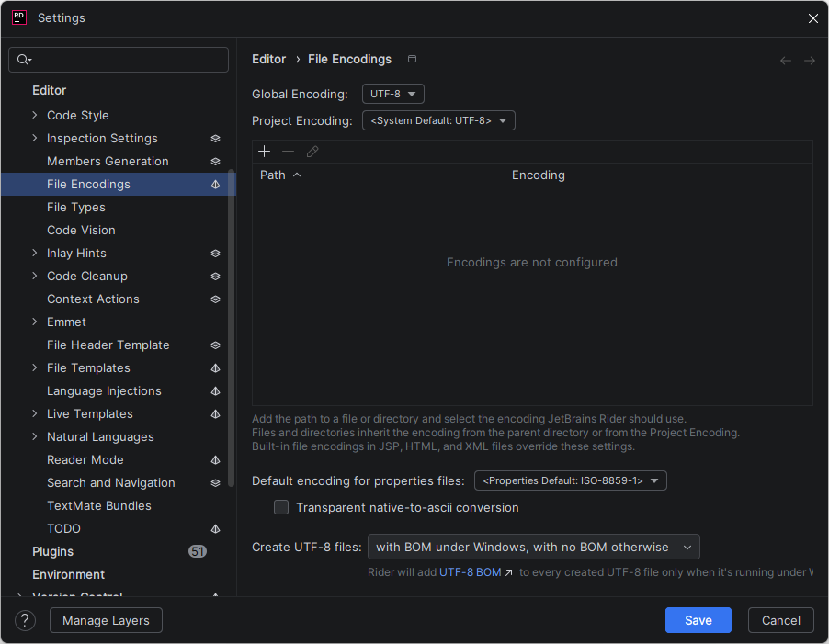Click the Manage Layers button
This screenshot has height=644, width=829.
106,620
